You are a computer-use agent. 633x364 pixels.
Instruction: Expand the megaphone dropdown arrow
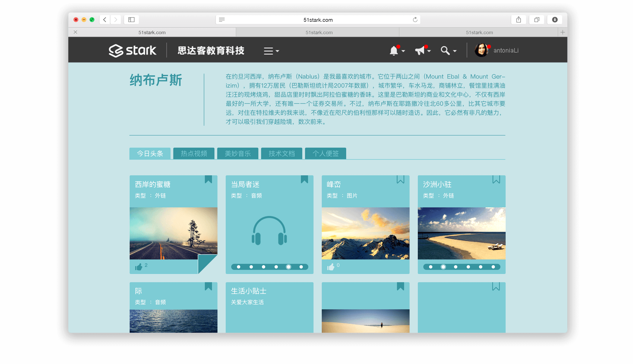point(429,51)
